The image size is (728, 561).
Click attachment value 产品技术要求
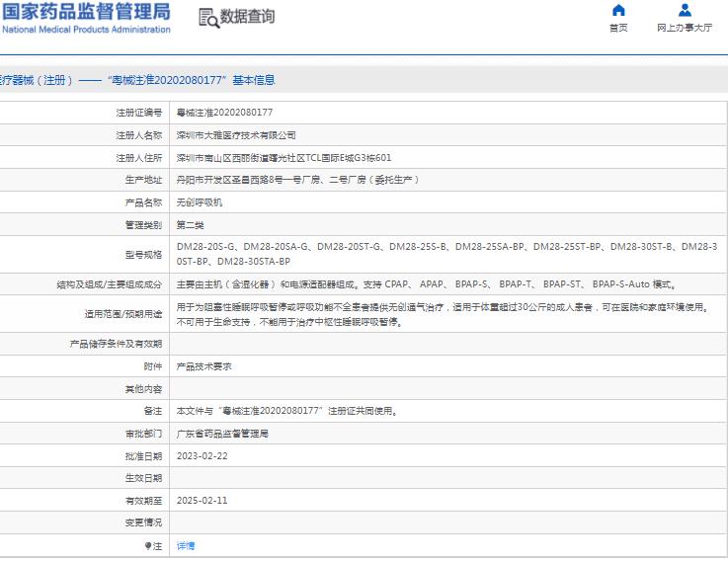click(204, 366)
